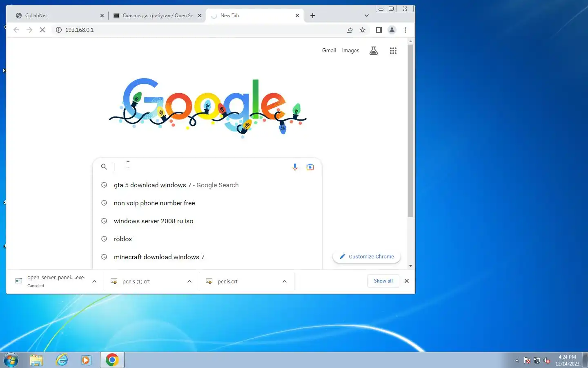Click the taskbar clock showing 4:24 PM
This screenshot has width=588, height=368.
pyautogui.click(x=567, y=360)
